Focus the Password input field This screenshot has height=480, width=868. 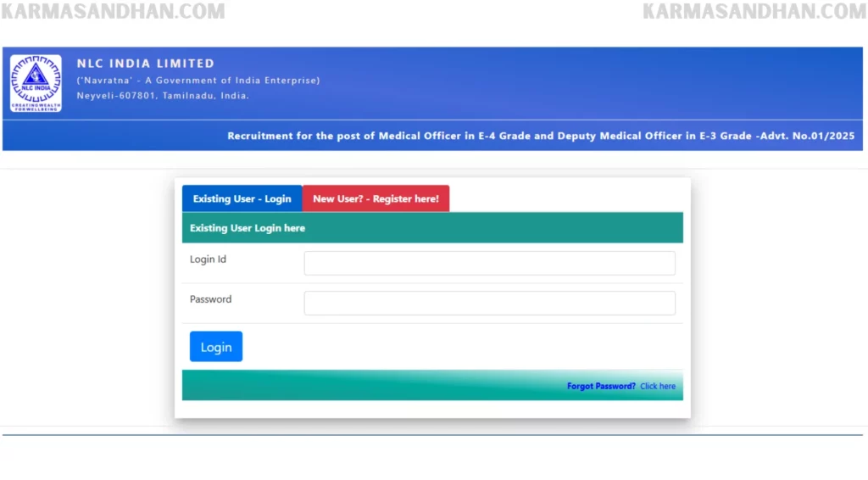click(489, 303)
